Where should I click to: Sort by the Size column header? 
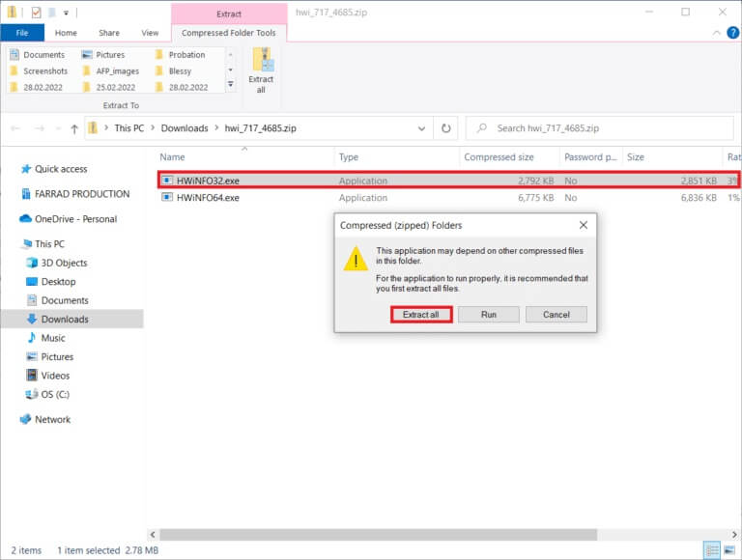[636, 157]
